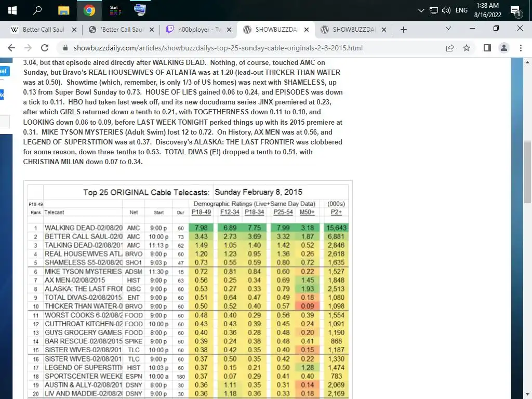The width and height of the screenshot is (532, 399).
Task: Open File Explorer from the taskbar
Action: pos(63,10)
